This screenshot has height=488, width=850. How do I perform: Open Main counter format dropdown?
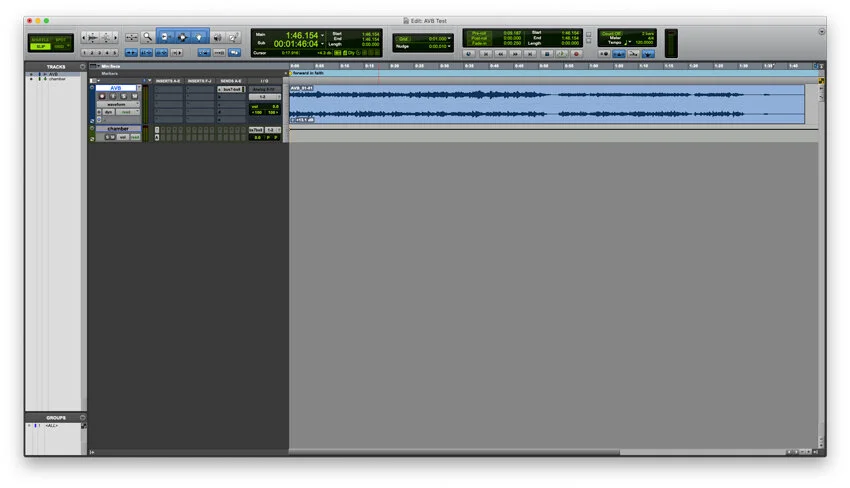323,36
